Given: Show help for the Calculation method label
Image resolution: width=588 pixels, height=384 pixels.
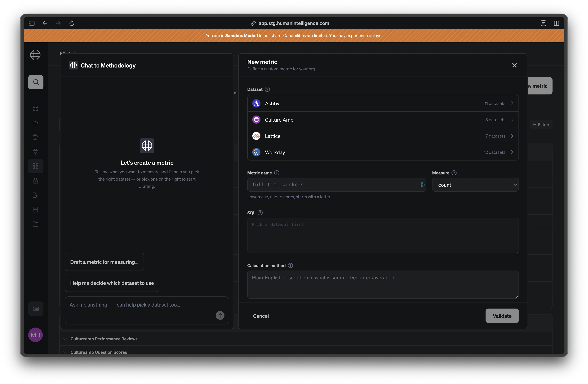Looking at the screenshot, I should [x=291, y=265].
